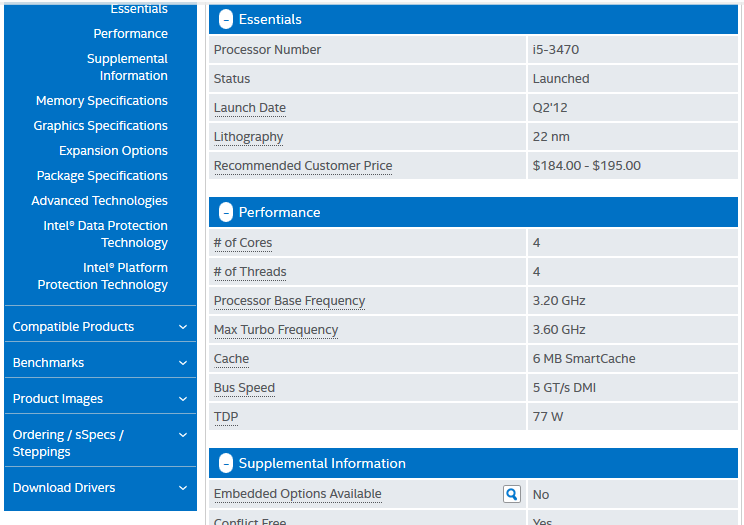Click the No value for Embedded Options

(540, 495)
